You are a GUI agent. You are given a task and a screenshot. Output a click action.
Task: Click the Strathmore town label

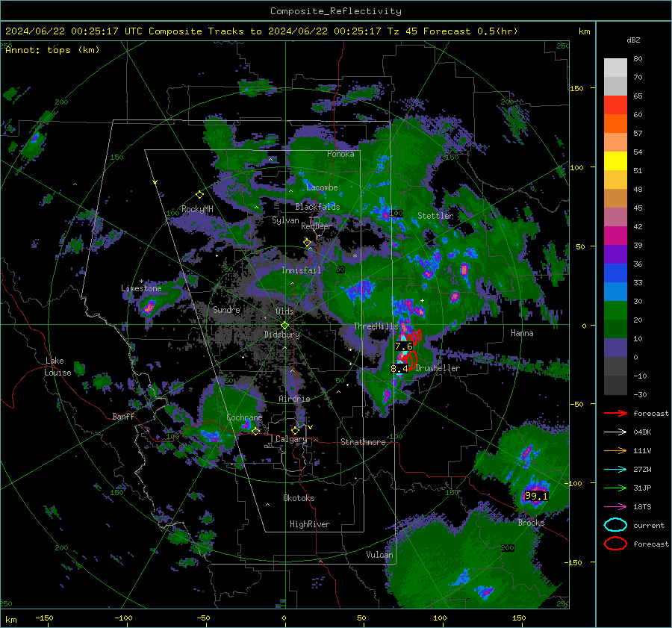coord(363,442)
